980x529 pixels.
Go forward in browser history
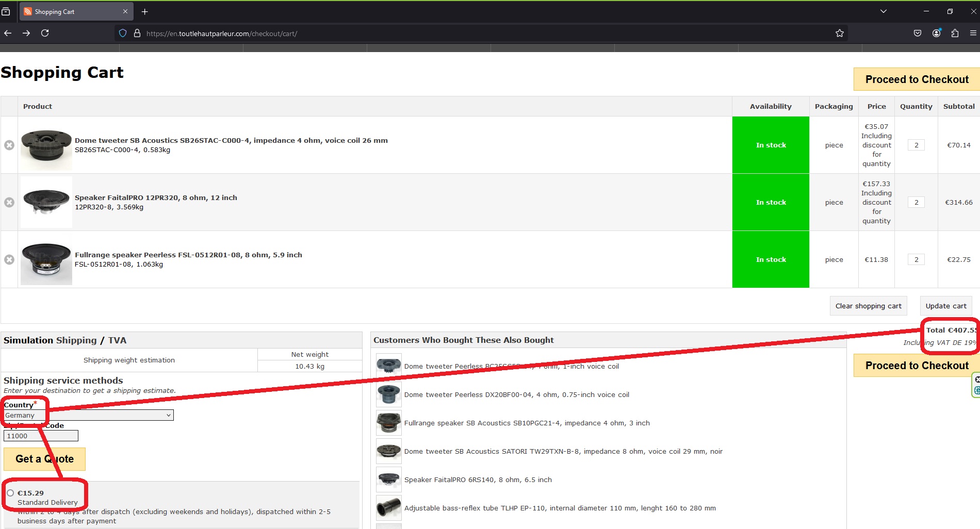click(x=26, y=33)
